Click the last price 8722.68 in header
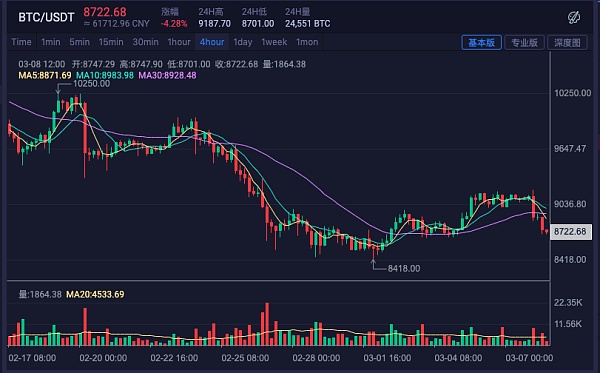The image size is (600, 373). coord(105,12)
